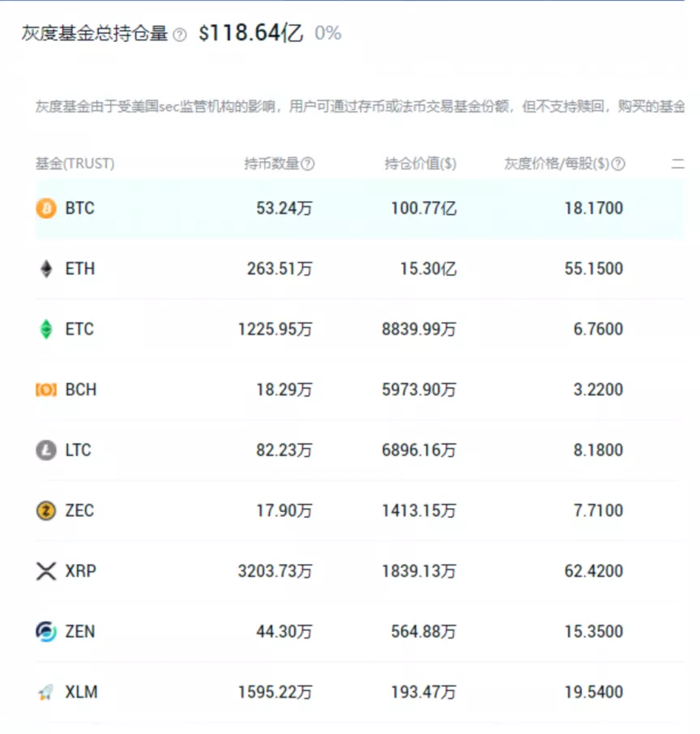Click XRP holding value 1839.13万
Image resolution: width=700 pixels, height=734 pixels.
pyautogui.click(x=419, y=571)
